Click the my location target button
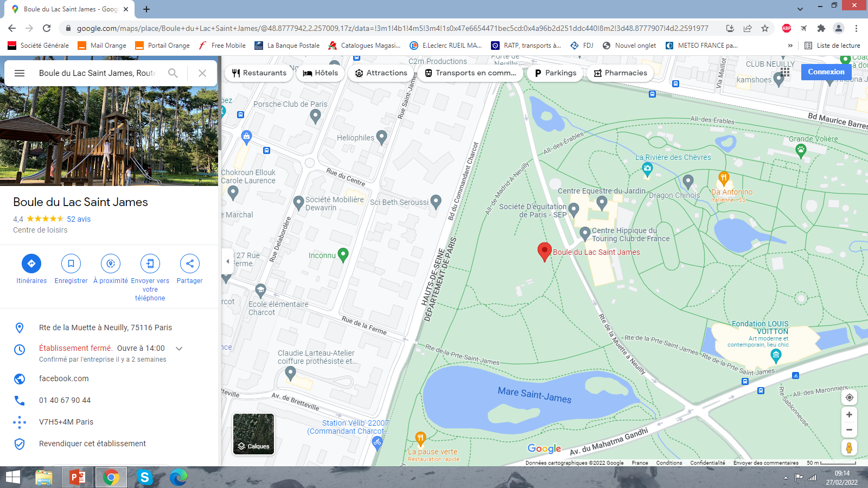This screenshot has height=488, width=868. (x=850, y=397)
